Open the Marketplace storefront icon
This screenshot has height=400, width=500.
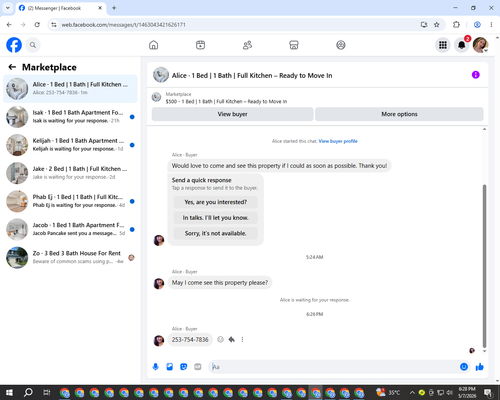click(294, 45)
